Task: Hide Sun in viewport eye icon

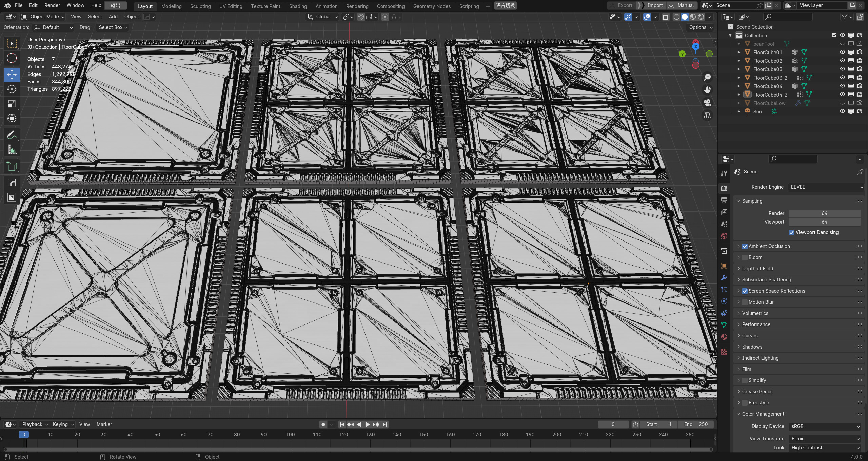Action: pos(842,111)
